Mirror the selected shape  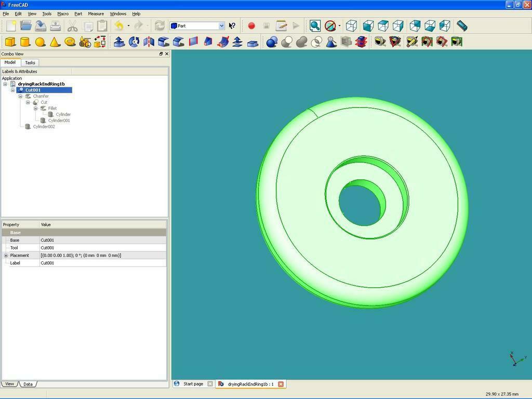pyautogui.click(x=149, y=42)
